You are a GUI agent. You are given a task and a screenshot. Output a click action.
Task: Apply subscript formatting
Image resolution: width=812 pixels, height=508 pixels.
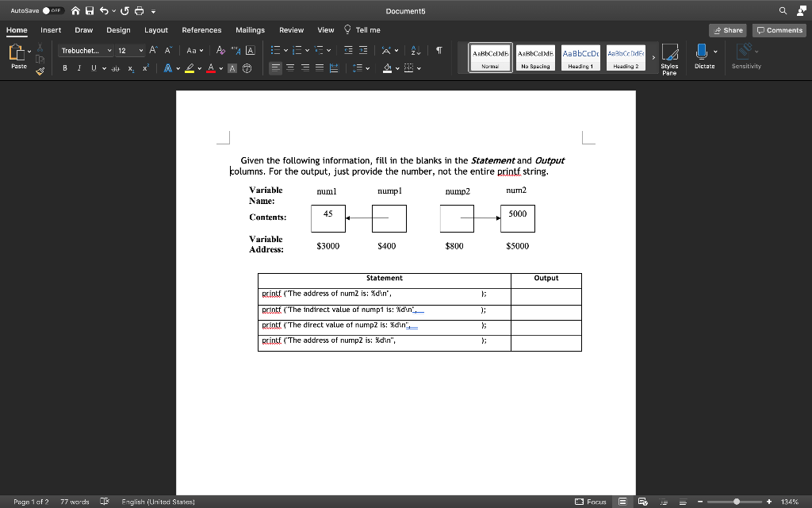(x=131, y=68)
